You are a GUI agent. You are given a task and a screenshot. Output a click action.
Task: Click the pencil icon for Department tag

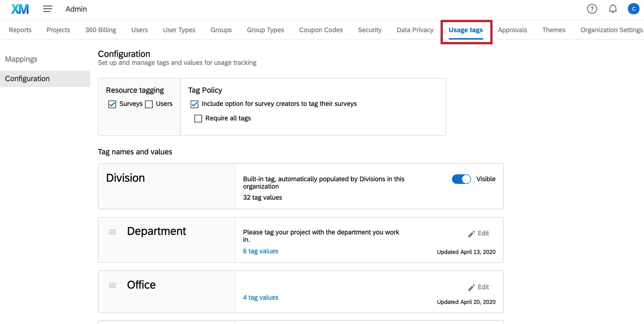[x=472, y=234]
